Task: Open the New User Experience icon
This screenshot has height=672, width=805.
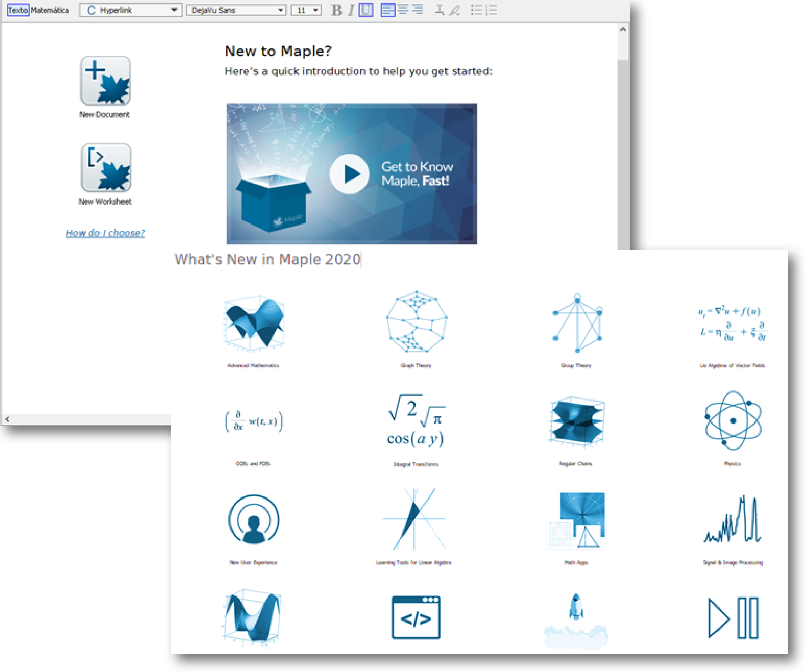Action: 254,519
